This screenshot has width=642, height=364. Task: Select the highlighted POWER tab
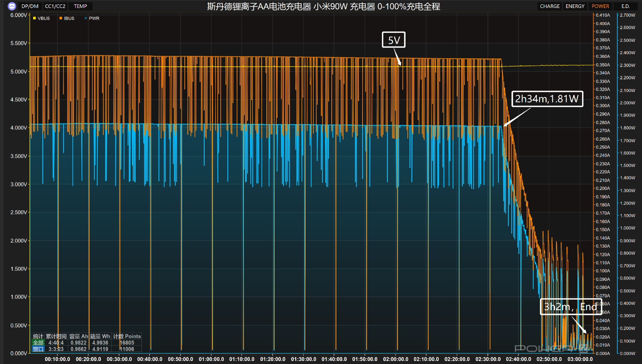pyautogui.click(x=600, y=6)
